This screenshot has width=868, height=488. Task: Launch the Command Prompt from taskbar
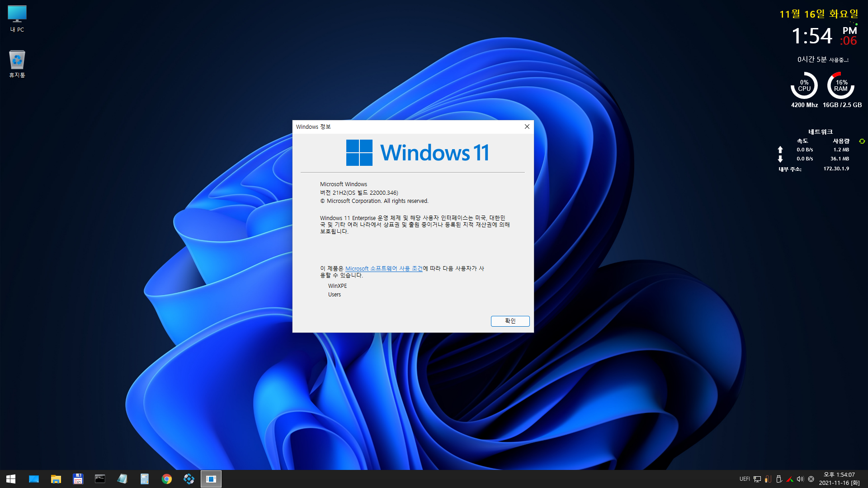click(x=100, y=479)
